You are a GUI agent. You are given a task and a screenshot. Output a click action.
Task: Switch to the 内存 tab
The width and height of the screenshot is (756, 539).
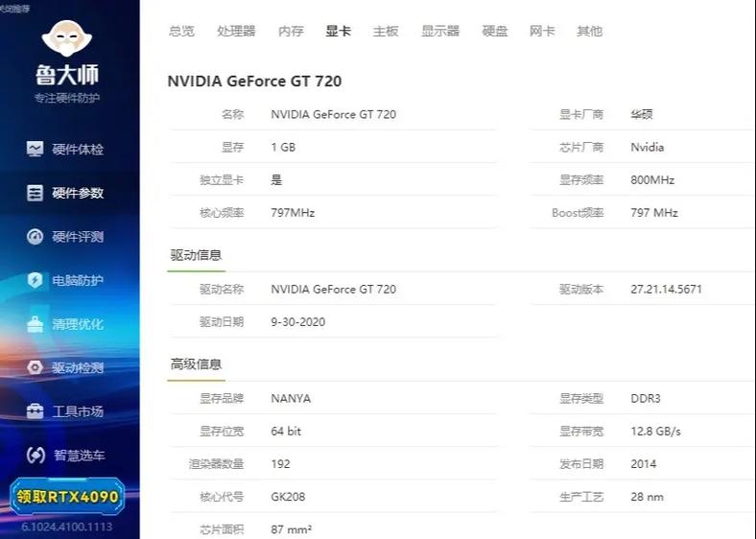pyautogui.click(x=291, y=32)
